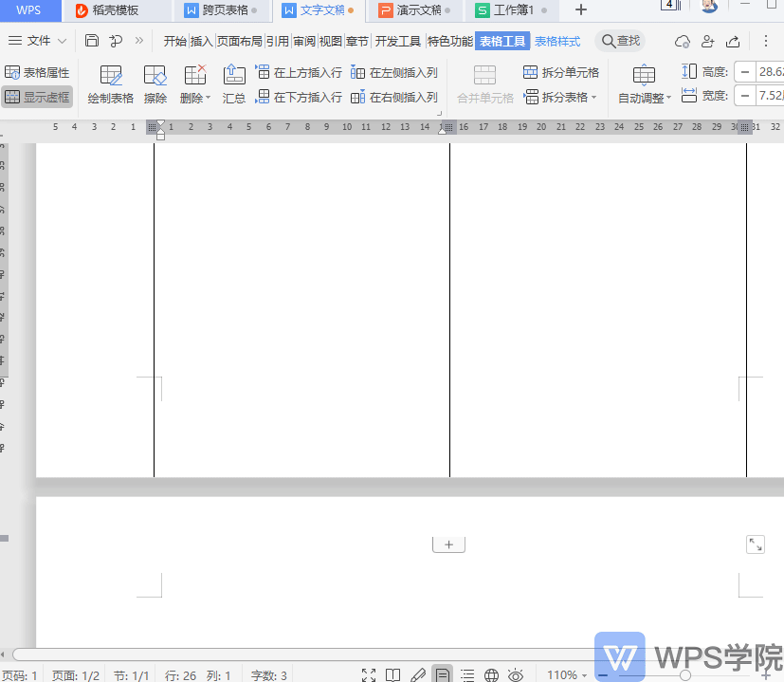Click 在上方插入行
784x682 pixels.
299,72
